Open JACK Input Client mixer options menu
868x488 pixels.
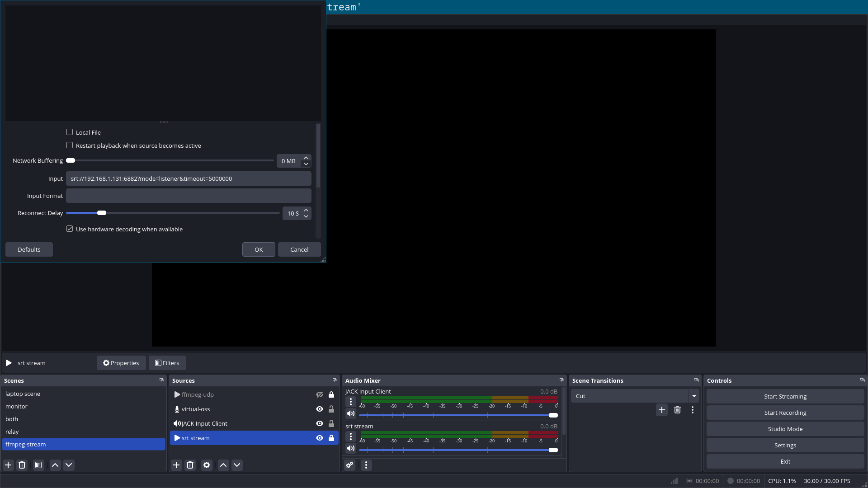351,402
